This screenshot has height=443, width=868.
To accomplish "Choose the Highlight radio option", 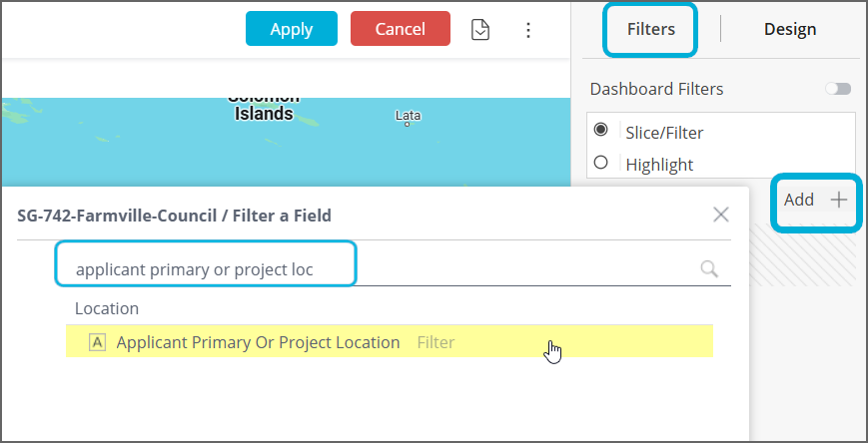I will 601,163.
